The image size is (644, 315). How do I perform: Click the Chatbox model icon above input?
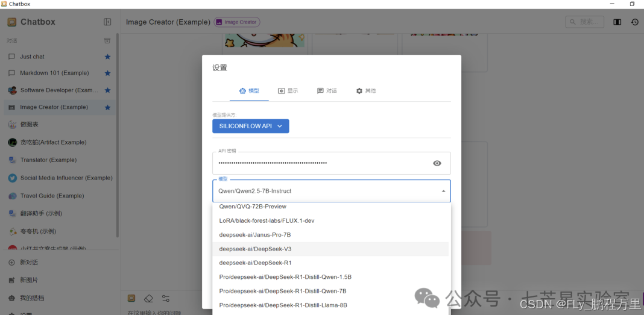(131, 298)
